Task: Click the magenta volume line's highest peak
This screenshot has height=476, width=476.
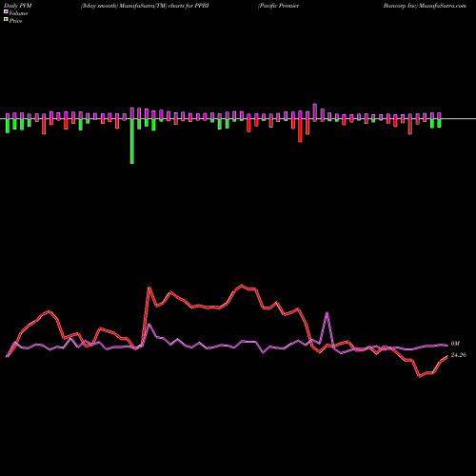Action: tap(327, 313)
